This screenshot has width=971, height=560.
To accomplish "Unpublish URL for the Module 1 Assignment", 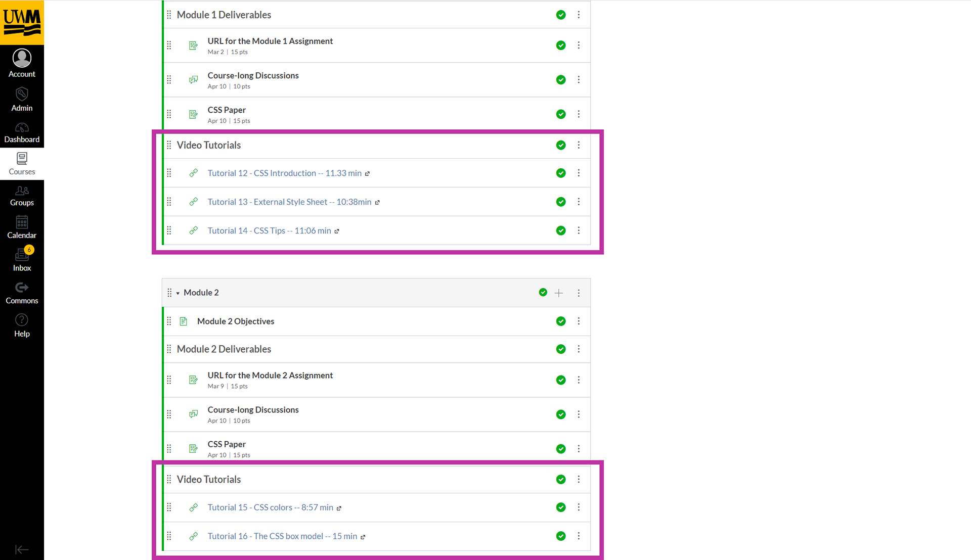I will [561, 45].
